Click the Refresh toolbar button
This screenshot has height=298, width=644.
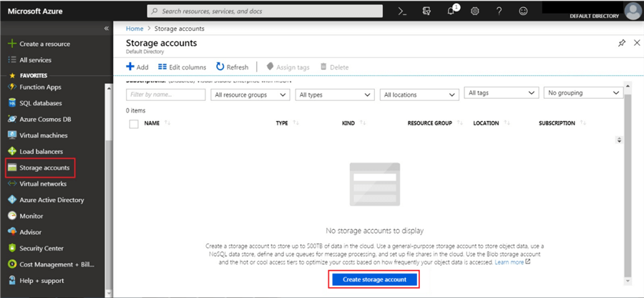pyautogui.click(x=233, y=67)
